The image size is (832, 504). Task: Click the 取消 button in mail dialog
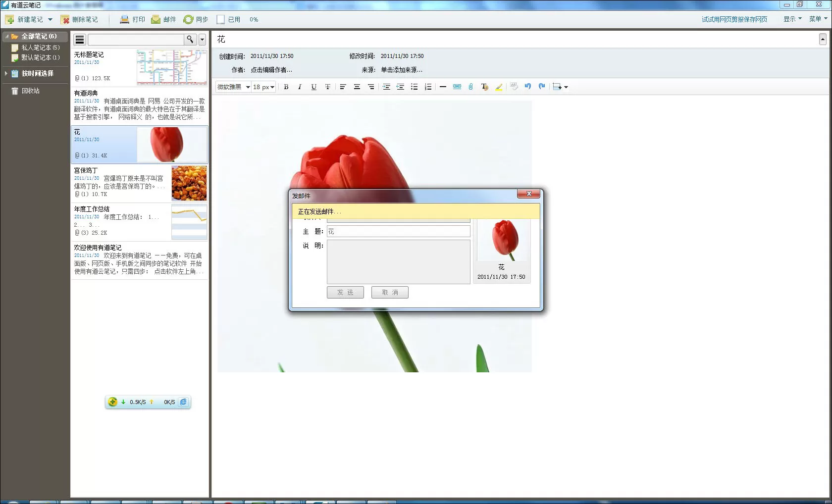pyautogui.click(x=390, y=292)
